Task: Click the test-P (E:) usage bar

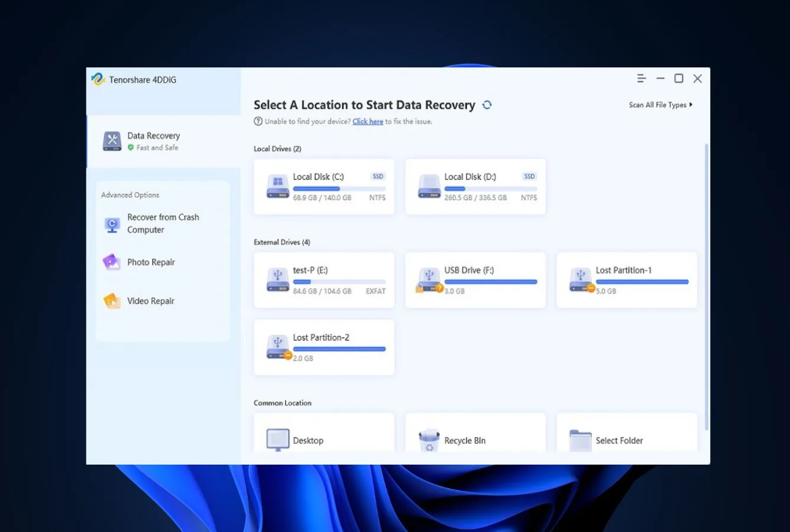Action: [x=339, y=282]
